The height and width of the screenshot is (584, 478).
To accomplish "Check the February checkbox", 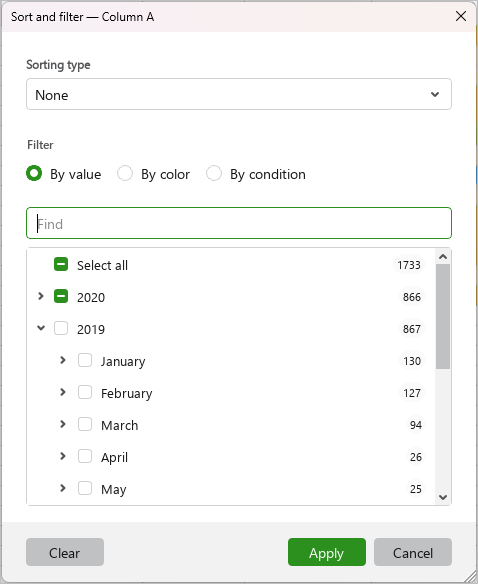I will pos(85,392).
